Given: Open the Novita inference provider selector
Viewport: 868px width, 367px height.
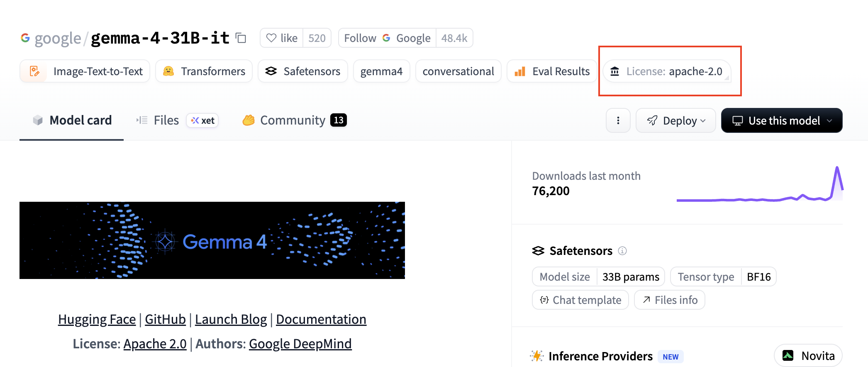Looking at the screenshot, I should [808, 356].
